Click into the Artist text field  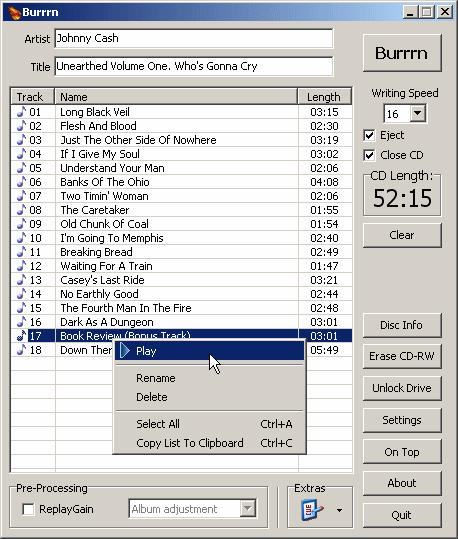194,38
